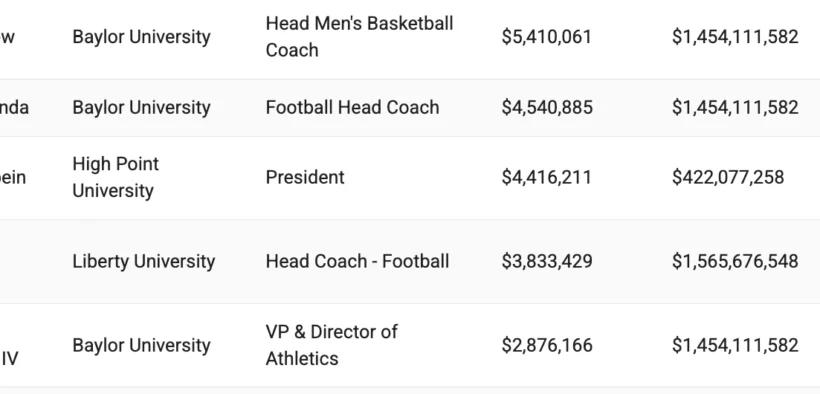Click Baylor University in basketball coach row

point(141,37)
